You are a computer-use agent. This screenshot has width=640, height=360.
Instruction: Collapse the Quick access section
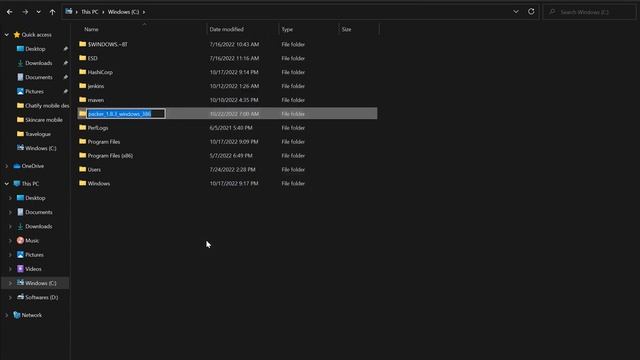[7, 35]
